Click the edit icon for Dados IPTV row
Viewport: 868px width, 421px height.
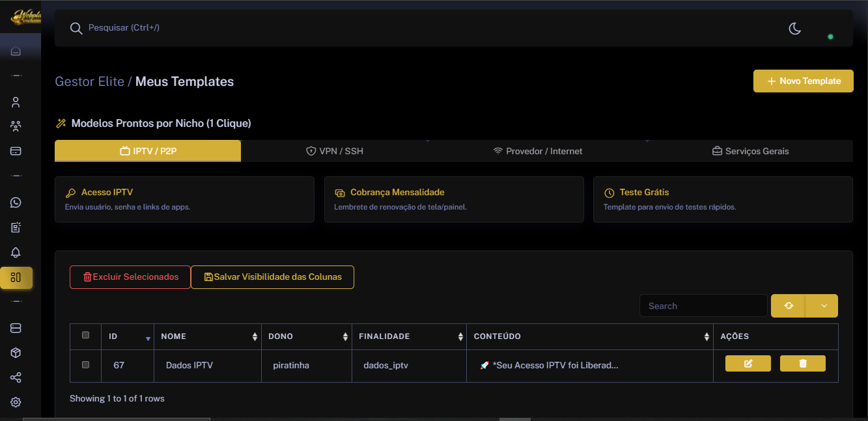point(748,364)
